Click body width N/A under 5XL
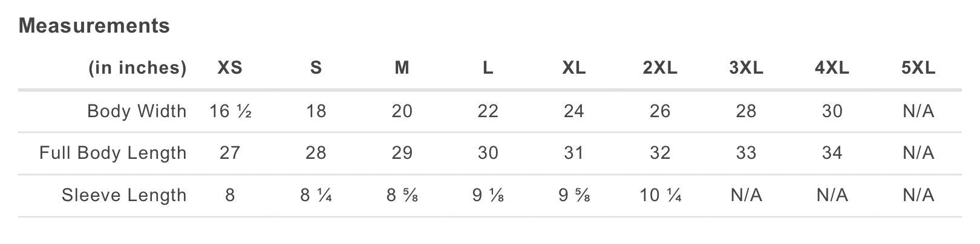The width and height of the screenshot is (980, 244). [x=918, y=111]
